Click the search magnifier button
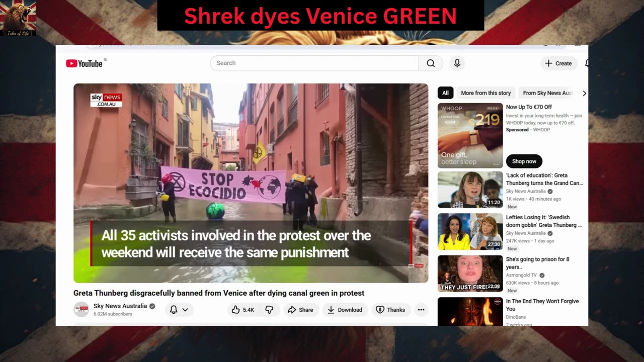 pyautogui.click(x=431, y=63)
